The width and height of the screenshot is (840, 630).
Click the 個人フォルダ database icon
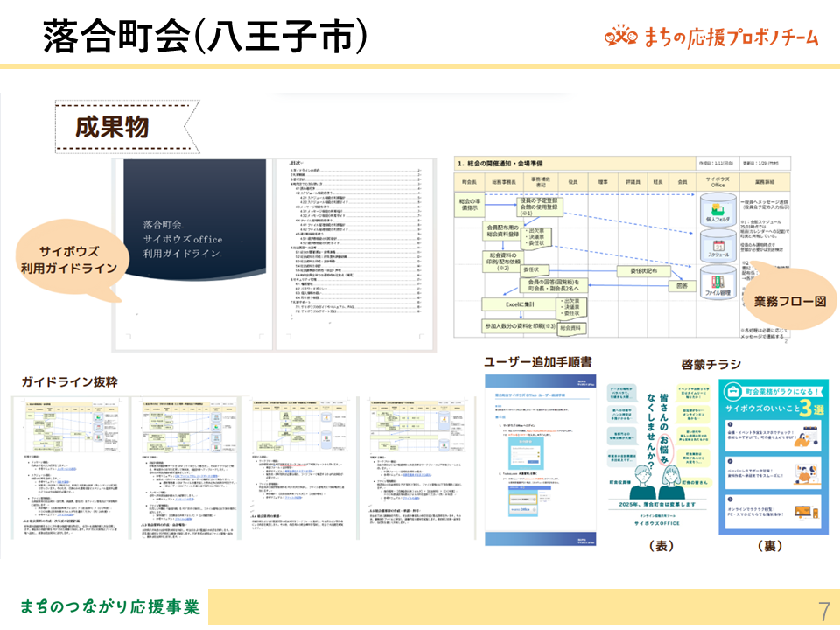click(x=717, y=209)
